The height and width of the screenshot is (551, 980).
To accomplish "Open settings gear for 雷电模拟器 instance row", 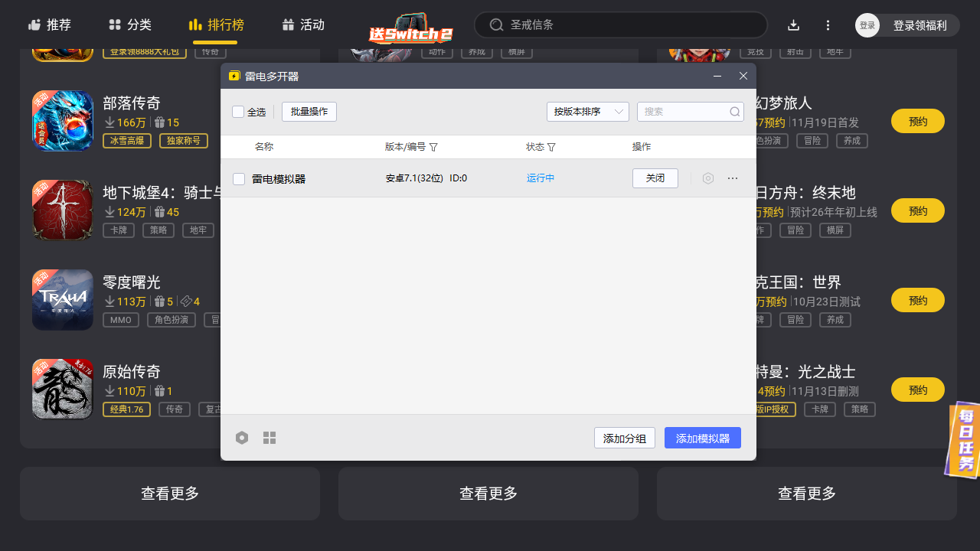I will pyautogui.click(x=707, y=178).
